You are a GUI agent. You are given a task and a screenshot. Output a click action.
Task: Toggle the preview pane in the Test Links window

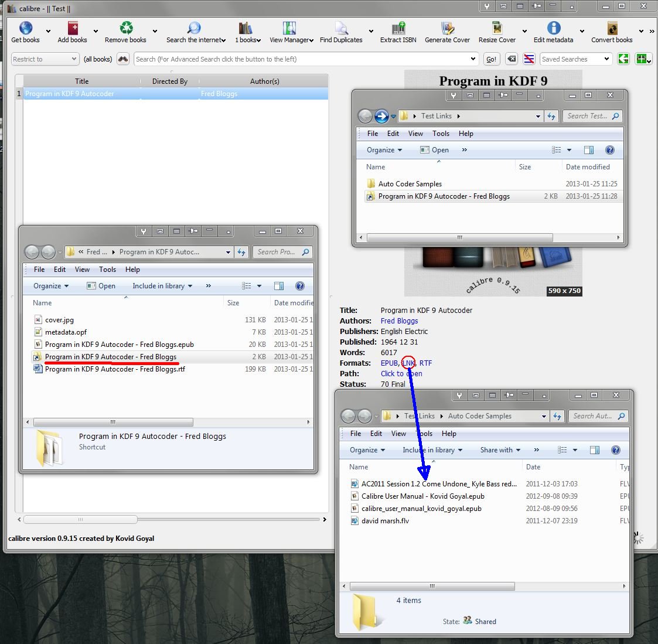[589, 150]
